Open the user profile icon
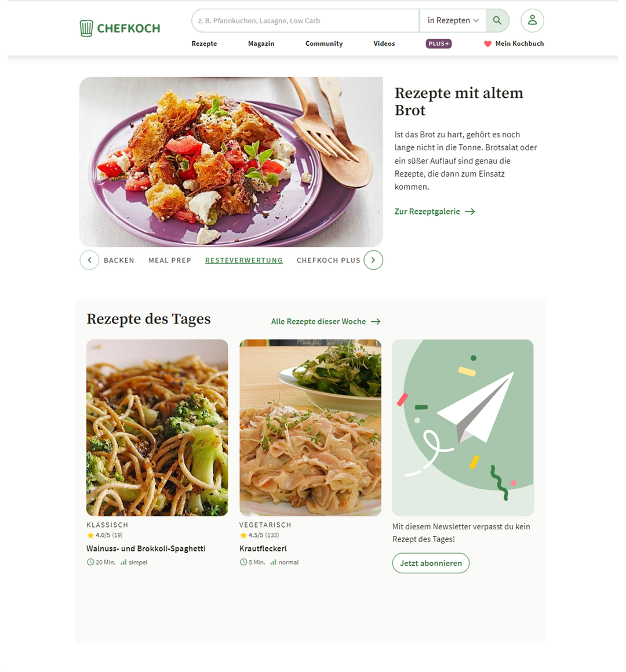This screenshot has width=626, height=672. (x=532, y=20)
